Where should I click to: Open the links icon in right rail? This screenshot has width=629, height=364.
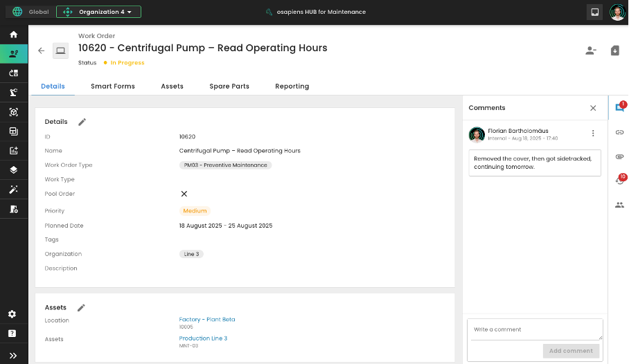point(619,131)
